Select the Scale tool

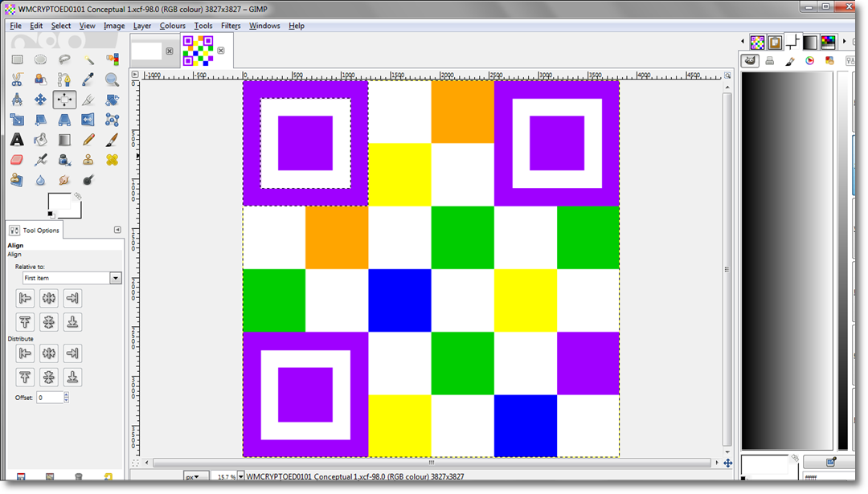17,120
